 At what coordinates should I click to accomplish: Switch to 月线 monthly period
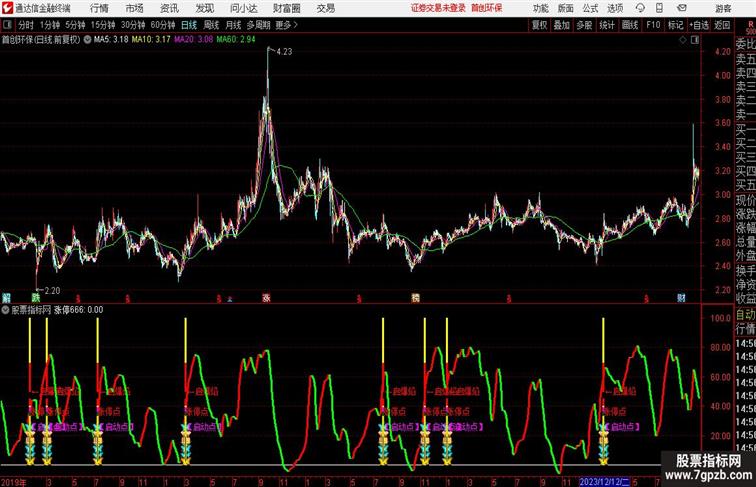pyautogui.click(x=233, y=25)
